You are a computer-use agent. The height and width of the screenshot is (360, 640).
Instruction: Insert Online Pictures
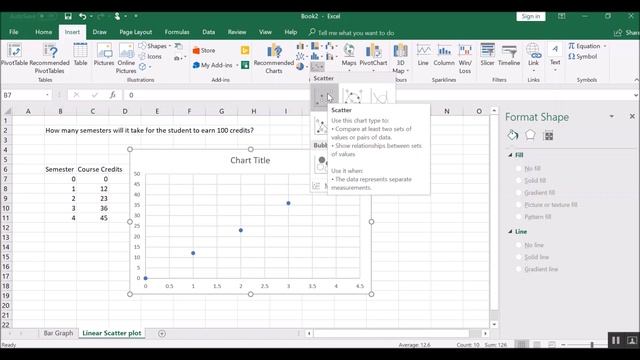(126, 58)
